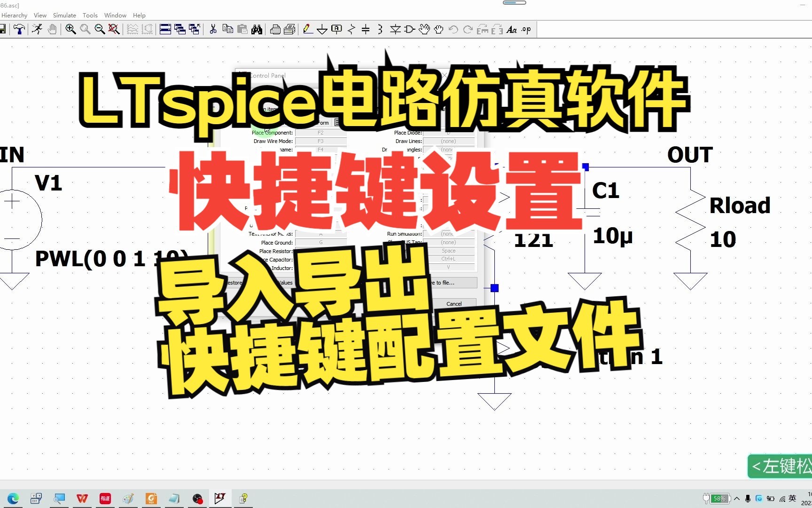Open Find with the binoculars icon
Image resolution: width=812 pixels, height=508 pixels.
(257, 30)
